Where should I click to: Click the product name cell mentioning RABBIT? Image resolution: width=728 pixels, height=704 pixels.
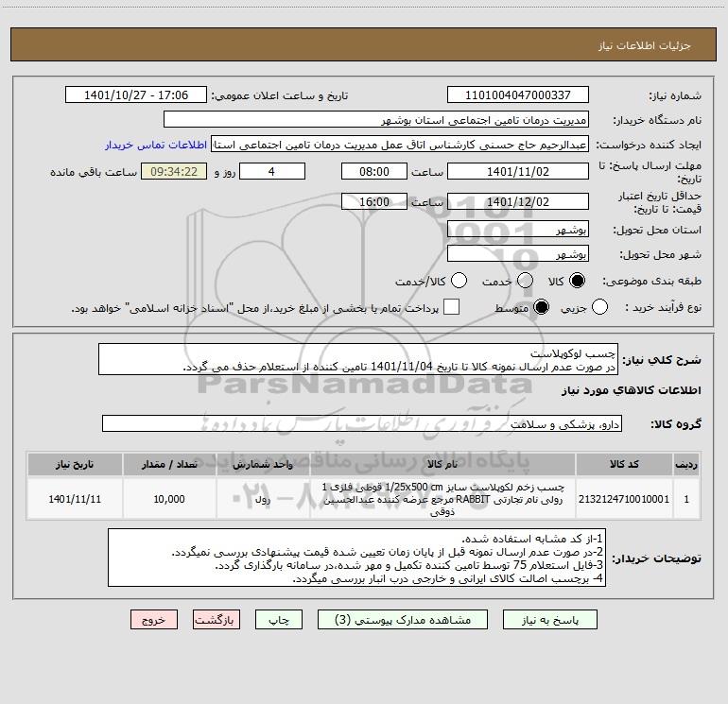tap(442, 499)
